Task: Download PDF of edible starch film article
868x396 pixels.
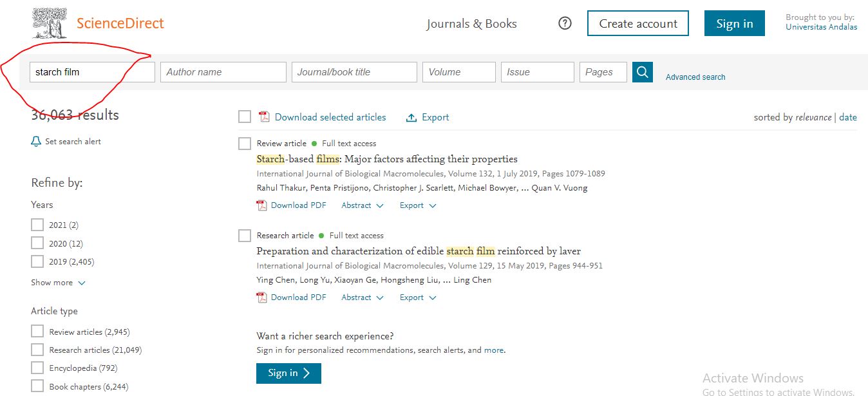Action: coord(298,297)
